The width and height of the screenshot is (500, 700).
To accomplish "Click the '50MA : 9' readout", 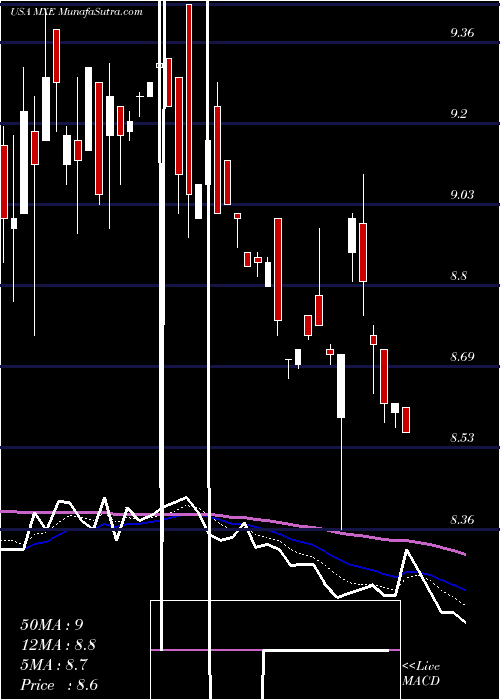I will [52, 625].
